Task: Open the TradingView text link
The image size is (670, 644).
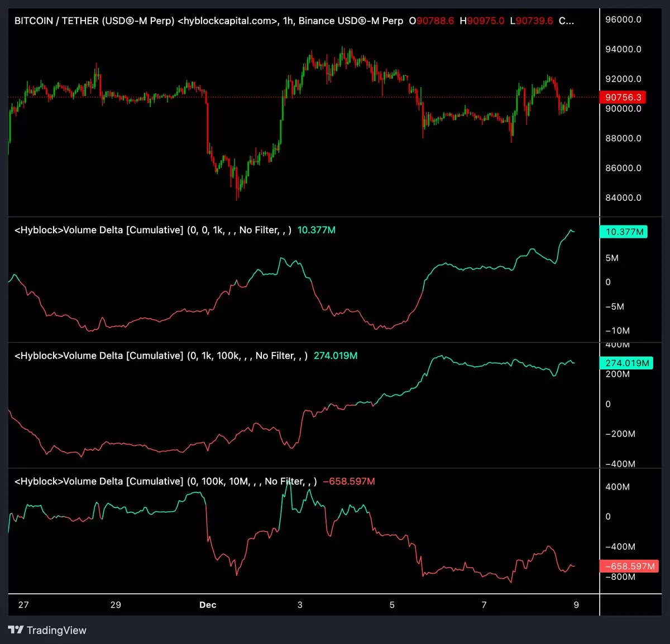Action: point(56,630)
